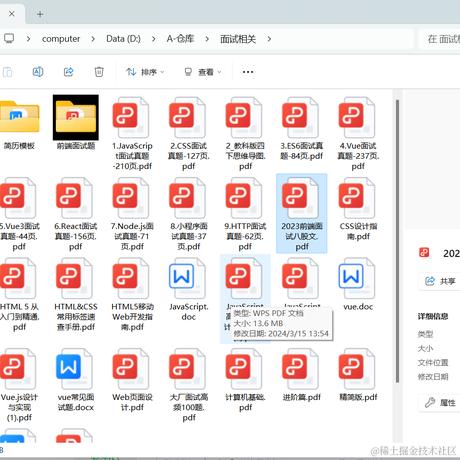Go to computer in the breadcrumb
This screenshot has width=460, height=460.
61,39
